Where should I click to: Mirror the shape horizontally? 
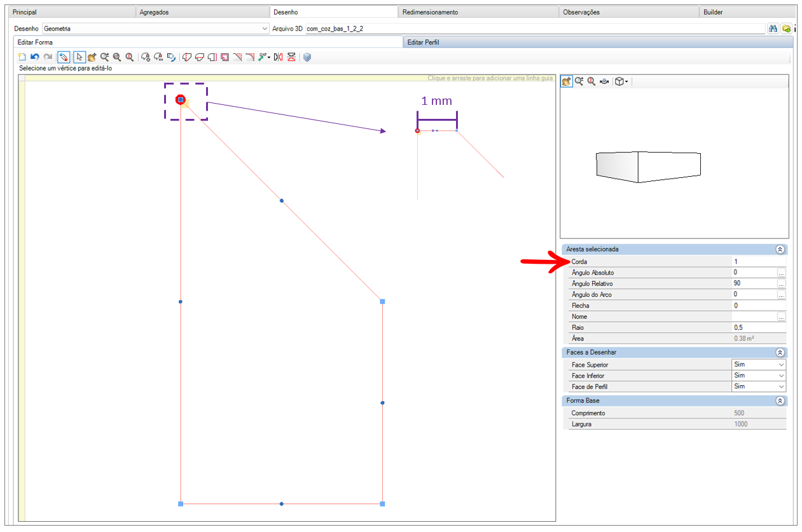click(278, 57)
